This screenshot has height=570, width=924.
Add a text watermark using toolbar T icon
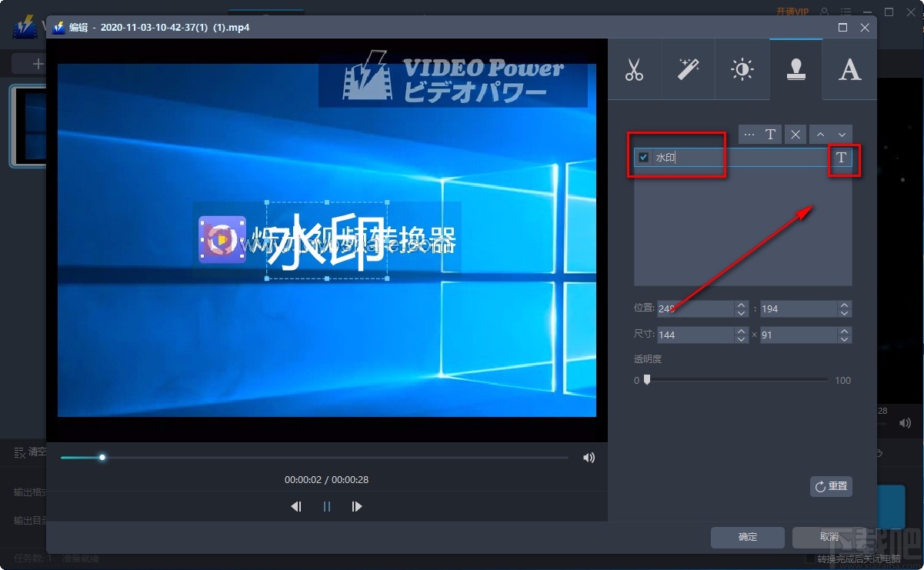771,135
